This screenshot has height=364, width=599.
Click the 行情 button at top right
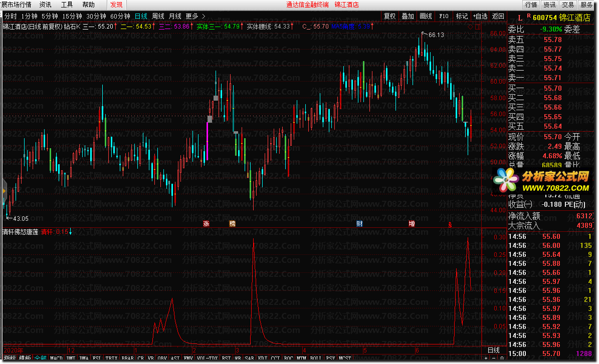(x=531, y=5)
